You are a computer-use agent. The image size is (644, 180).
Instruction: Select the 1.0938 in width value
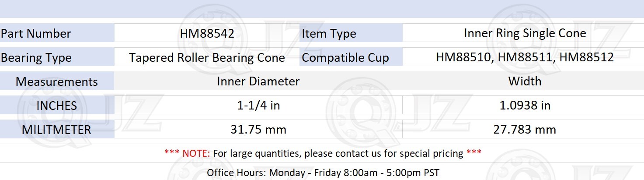525,106
